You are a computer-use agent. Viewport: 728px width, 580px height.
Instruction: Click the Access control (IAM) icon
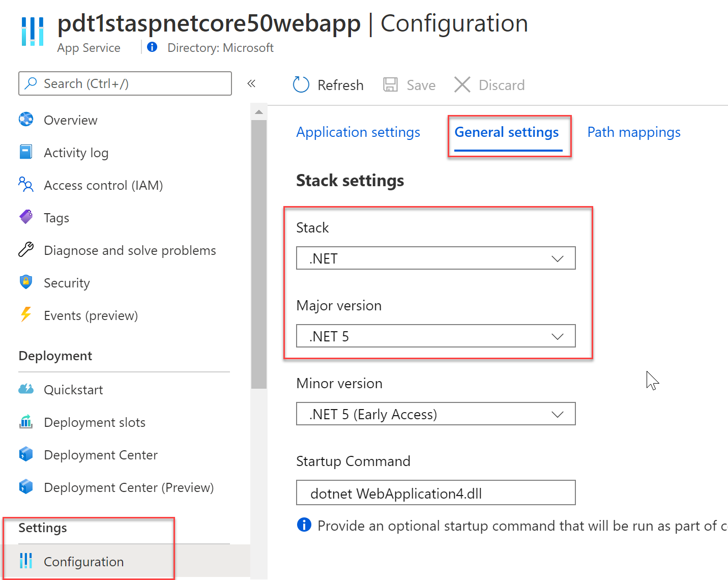26,185
